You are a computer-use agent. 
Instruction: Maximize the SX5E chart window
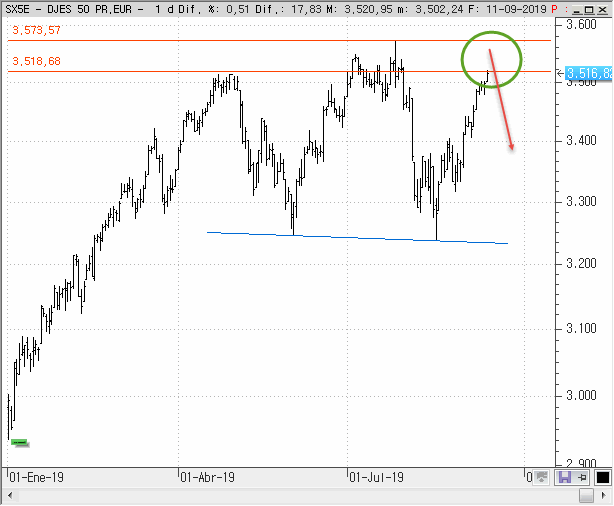[589, 9]
